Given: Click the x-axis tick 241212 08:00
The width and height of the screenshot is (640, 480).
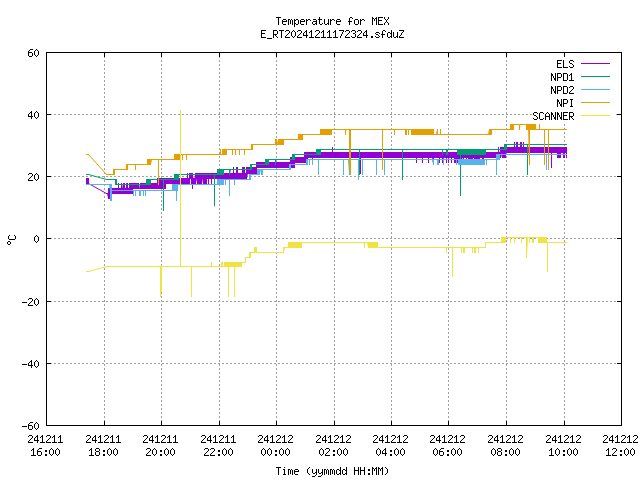Looking at the screenshot, I should tap(506, 446).
